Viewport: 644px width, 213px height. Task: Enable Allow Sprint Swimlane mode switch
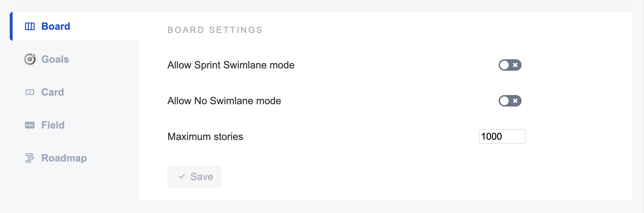click(510, 65)
